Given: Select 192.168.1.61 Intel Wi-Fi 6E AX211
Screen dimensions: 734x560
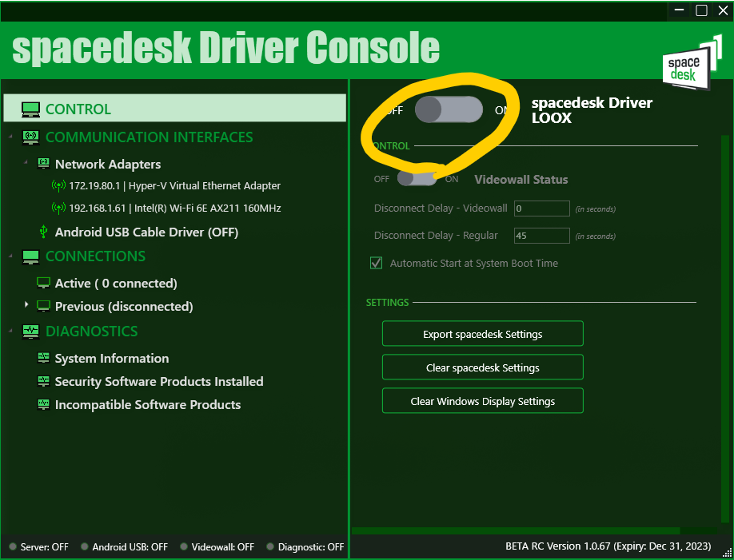Looking at the screenshot, I should click(174, 209).
